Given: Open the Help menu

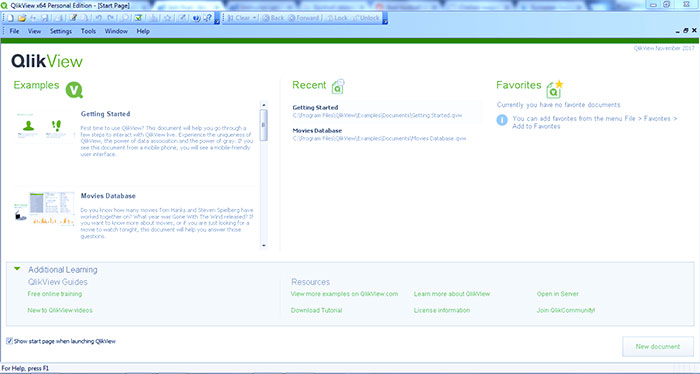Looking at the screenshot, I should 143,31.
